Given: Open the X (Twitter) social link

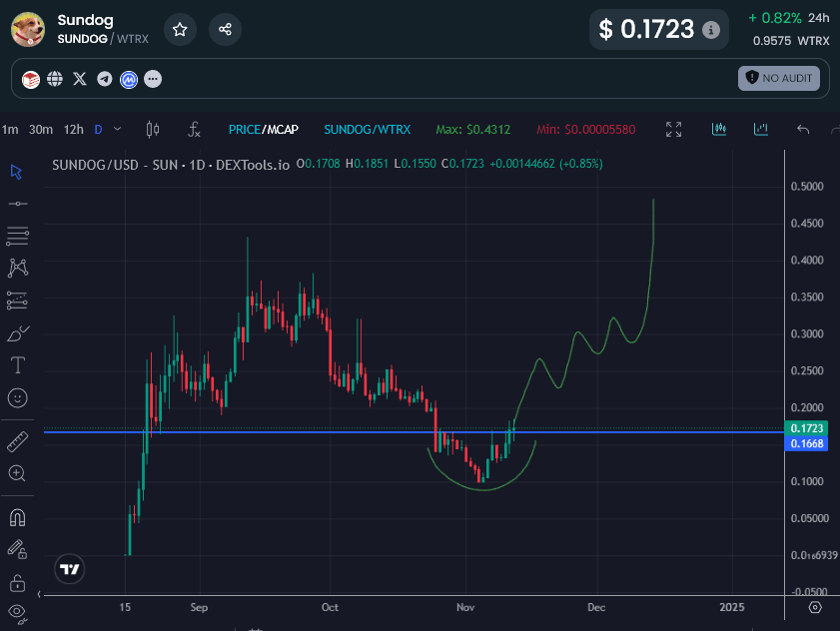Looking at the screenshot, I should (x=80, y=79).
